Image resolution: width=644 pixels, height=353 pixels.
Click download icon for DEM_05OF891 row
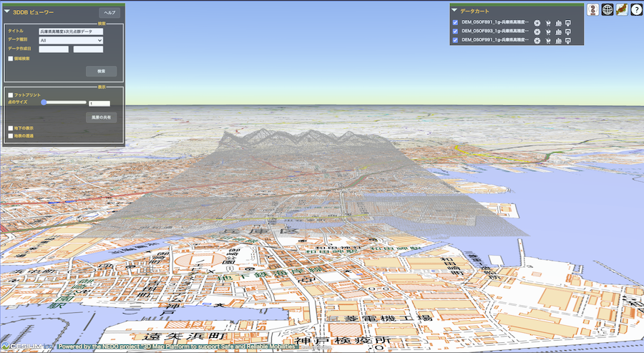[x=568, y=22]
